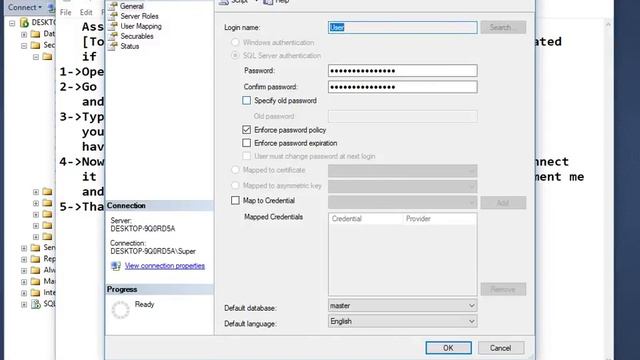Click the Inte folder icon in Object Explorer
The width and height of the screenshot is (640, 360).
coord(36,292)
